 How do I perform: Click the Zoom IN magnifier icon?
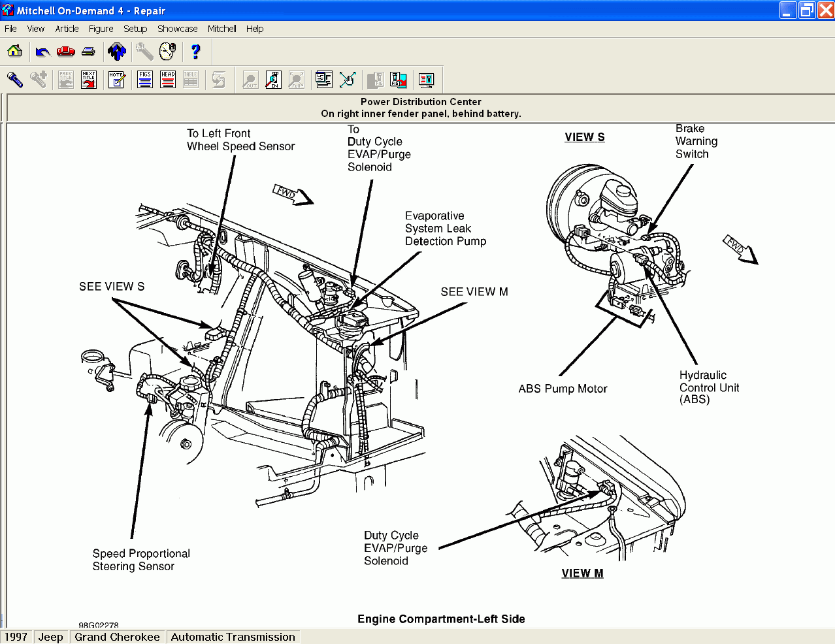pos(274,80)
